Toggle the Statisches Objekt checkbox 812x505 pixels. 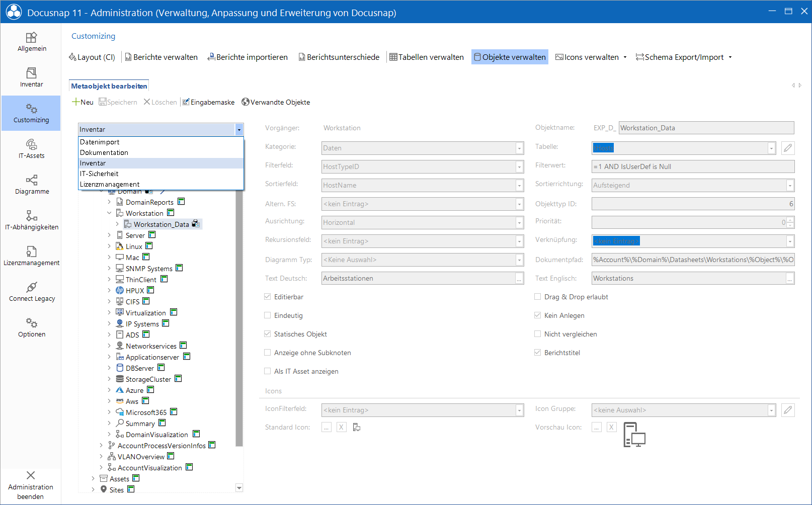coord(268,334)
